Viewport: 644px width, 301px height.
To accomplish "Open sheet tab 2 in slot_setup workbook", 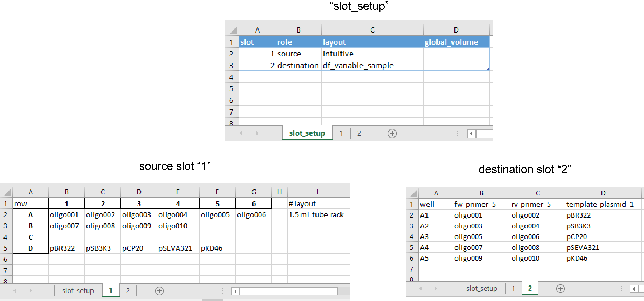I will 359,133.
